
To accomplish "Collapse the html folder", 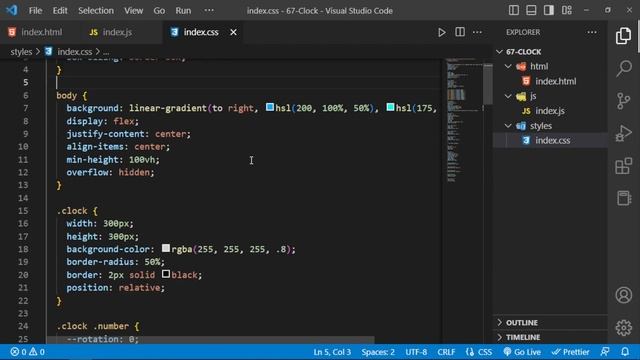I will [508, 66].
